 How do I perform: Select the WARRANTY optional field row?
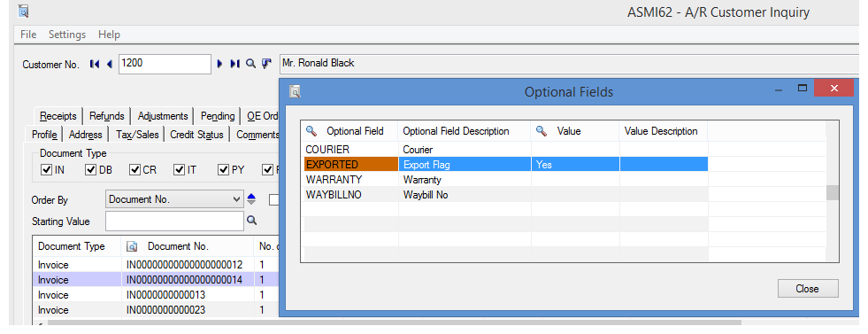(563, 180)
